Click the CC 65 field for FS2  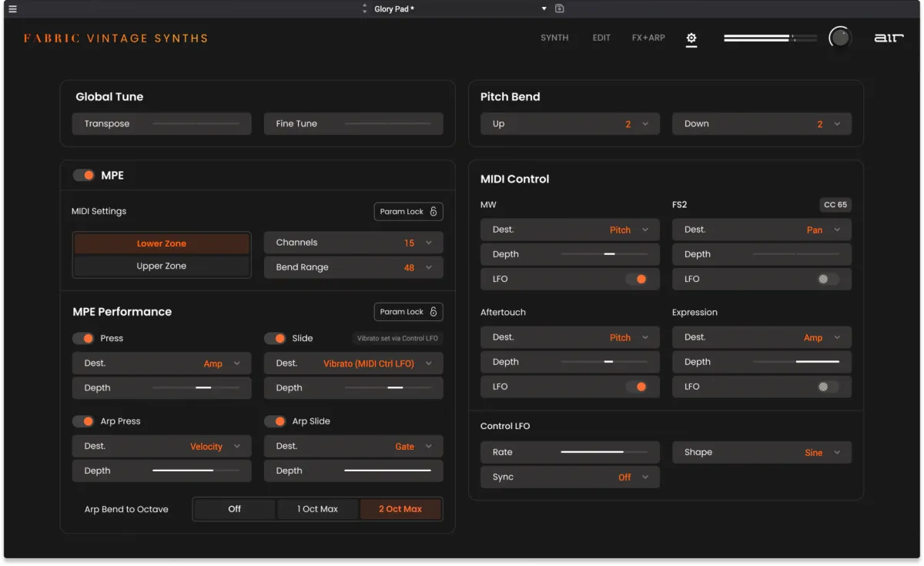click(835, 205)
